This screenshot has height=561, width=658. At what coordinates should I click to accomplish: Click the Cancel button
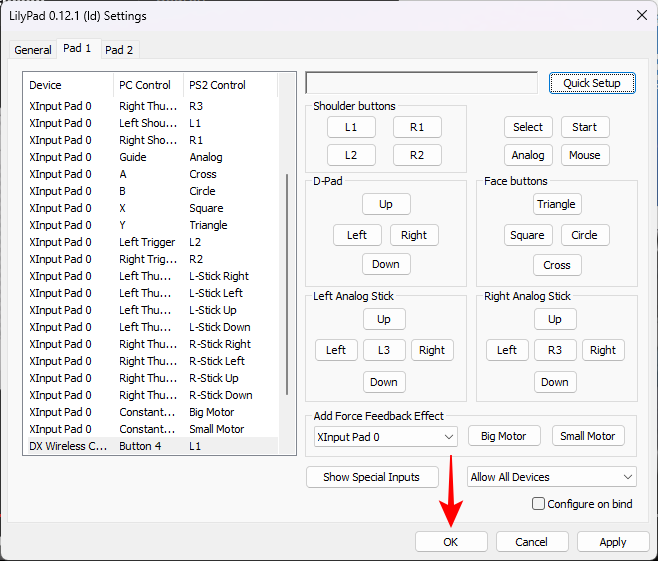[x=532, y=542]
